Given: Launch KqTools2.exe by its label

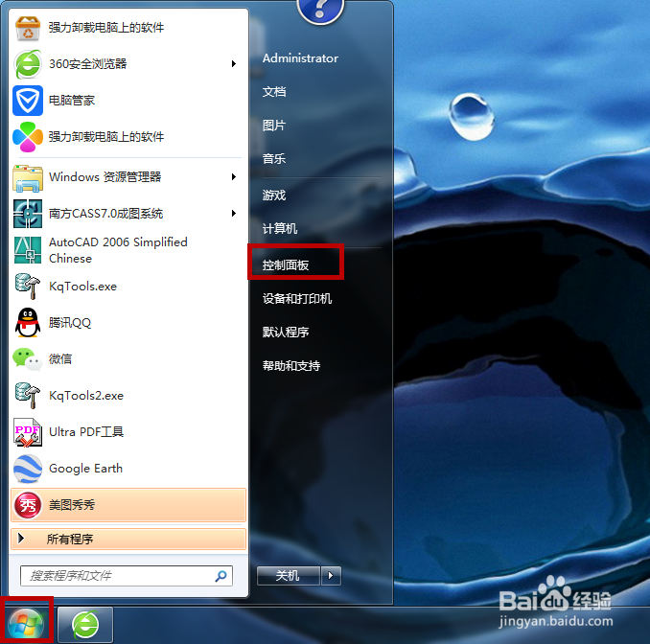Looking at the screenshot, I should pyautogui.click(x=86, y=396).
